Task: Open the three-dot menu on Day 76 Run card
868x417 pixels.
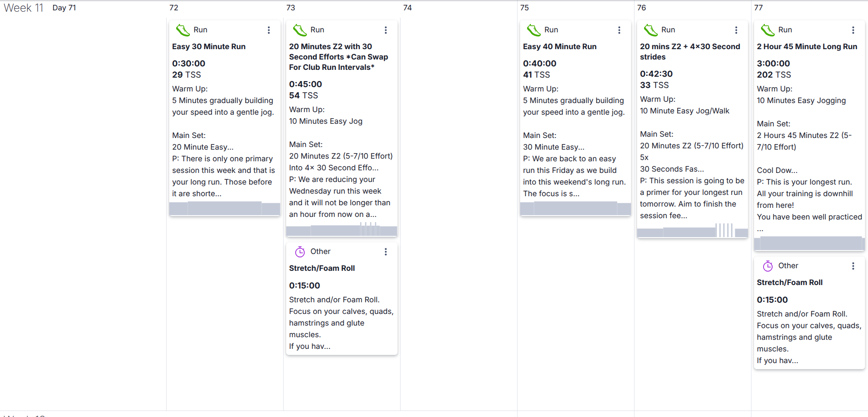Action: [736, 30]
